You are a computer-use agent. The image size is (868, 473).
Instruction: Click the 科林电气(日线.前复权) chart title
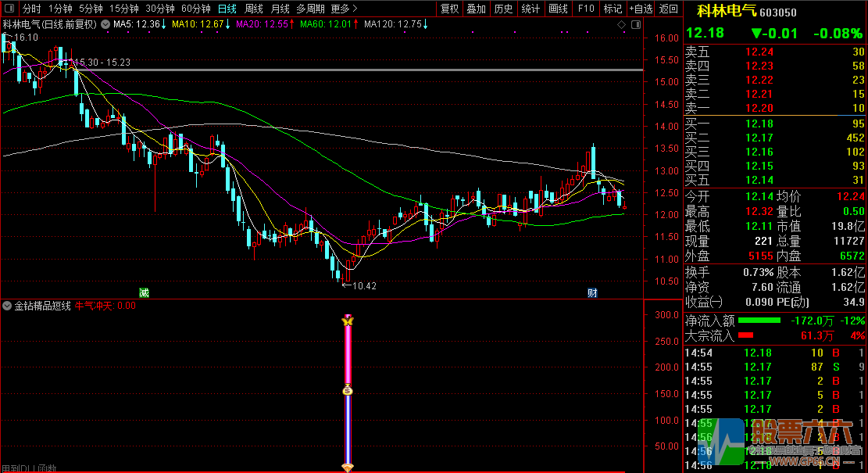tap(50, 24)
